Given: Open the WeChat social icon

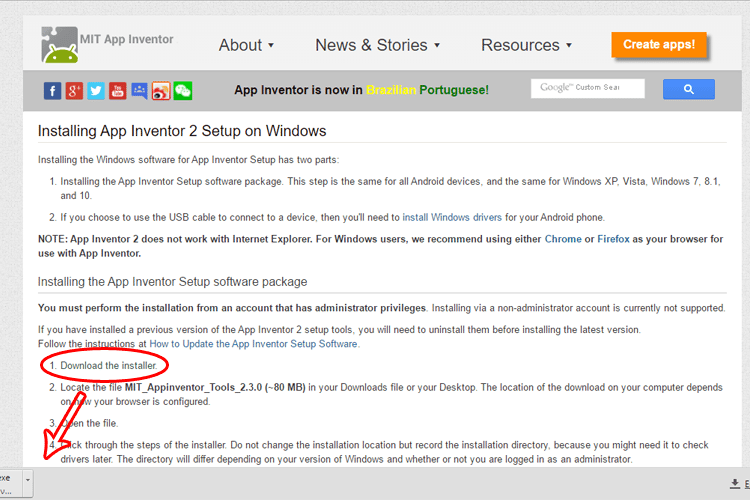Looking at the screenshot, I should tap(183, 90).
